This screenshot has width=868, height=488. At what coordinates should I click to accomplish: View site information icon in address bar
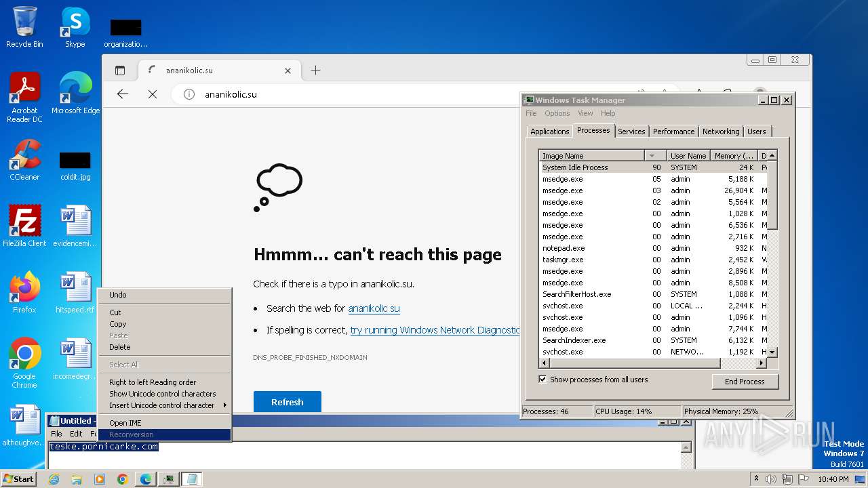tap(189, 94)
